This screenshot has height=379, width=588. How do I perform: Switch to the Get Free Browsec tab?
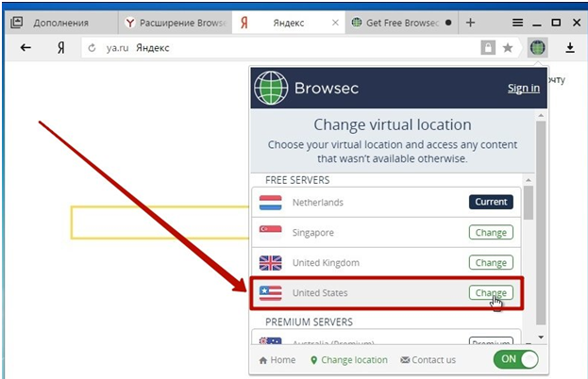tap(401, 23)
